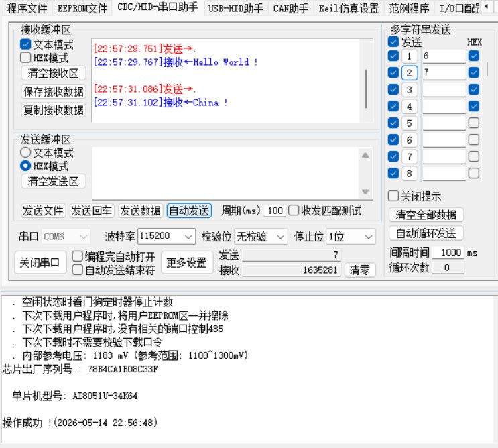Open the 范例程序 tab
Viewport: 498px width, 448px height.
(x=409, y=8)
